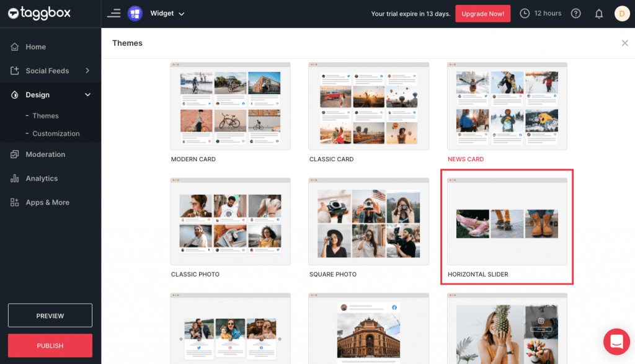Click the notification bell icon
This screenshot has height=364, width=635.
(x=599, y=13)
